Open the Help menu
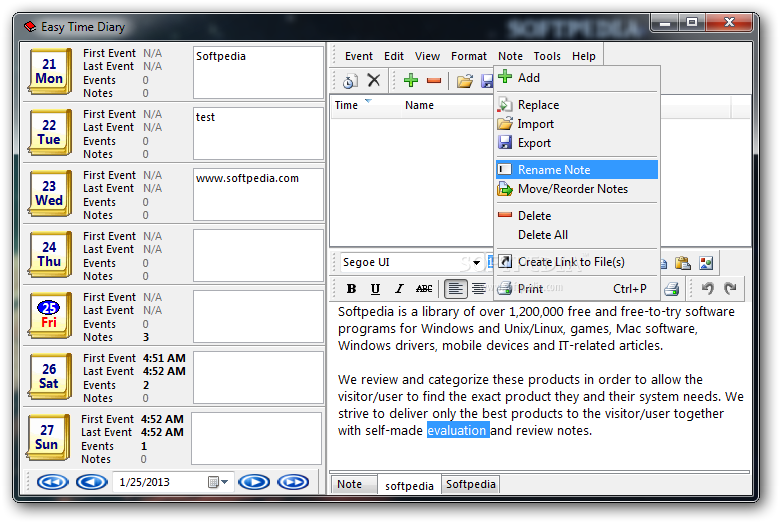Viewport: 780px width, 523px height. (584, 56)
